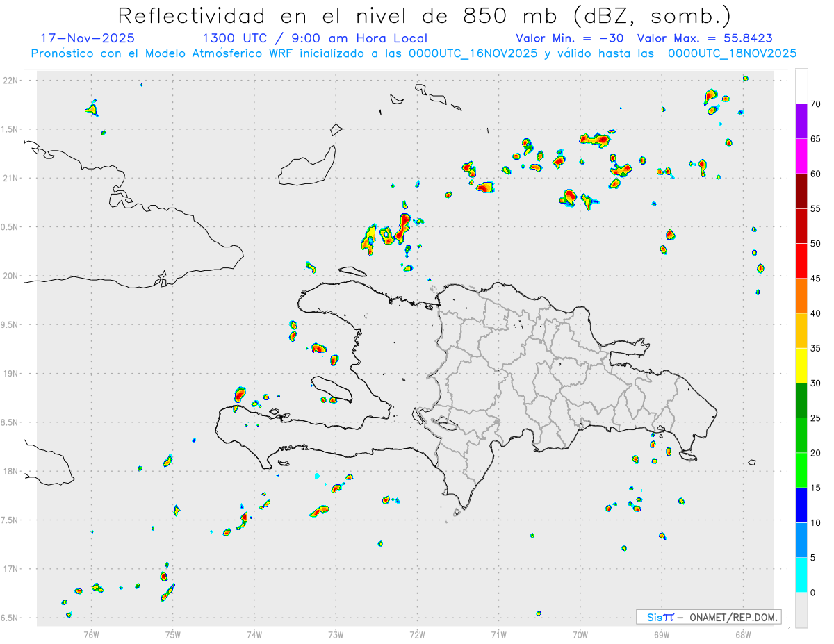Click the colorbar label "0"

tap(812, 593)
